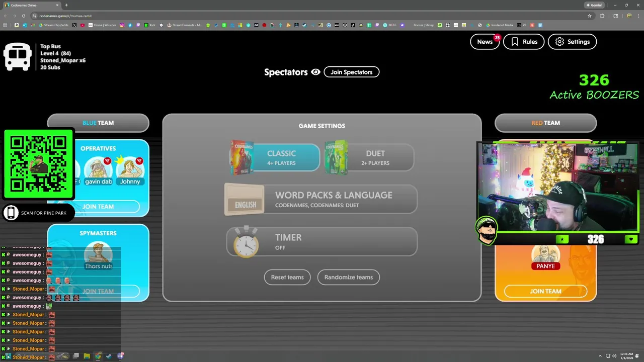Viewport: 644px width, 362px height.
Task: Reload the Codenames page
Action: pos(24,16)
